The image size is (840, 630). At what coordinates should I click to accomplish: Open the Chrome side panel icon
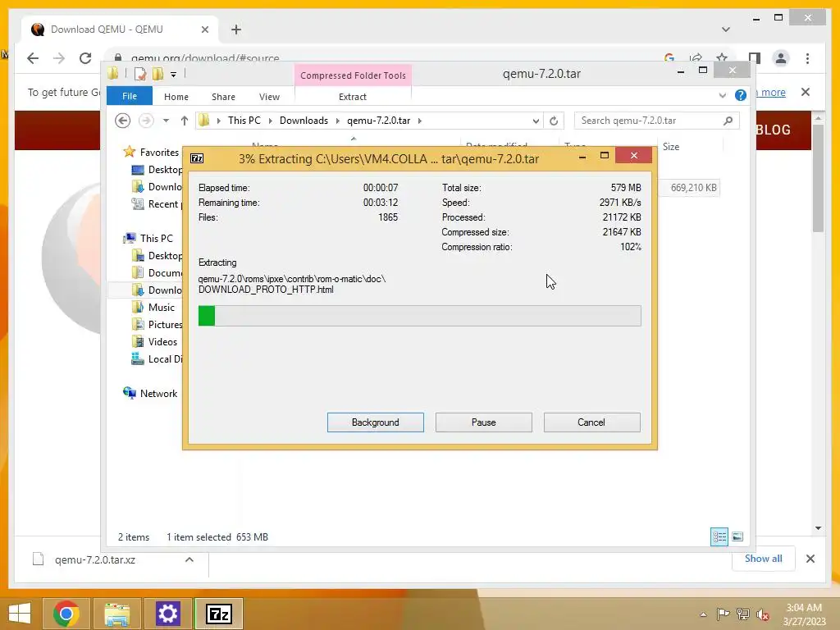(755, 58)
